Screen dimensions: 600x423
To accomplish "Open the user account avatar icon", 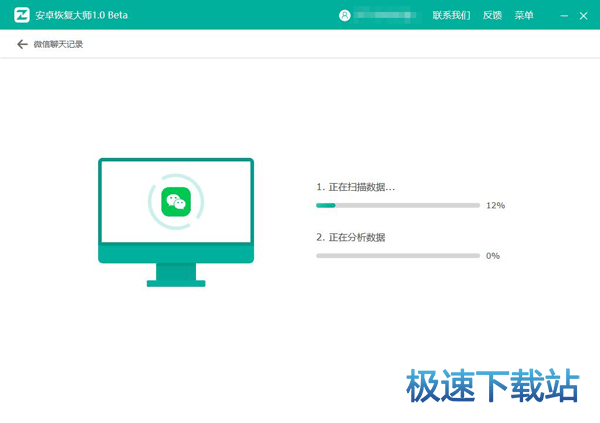I will click(x=344, y=15).
